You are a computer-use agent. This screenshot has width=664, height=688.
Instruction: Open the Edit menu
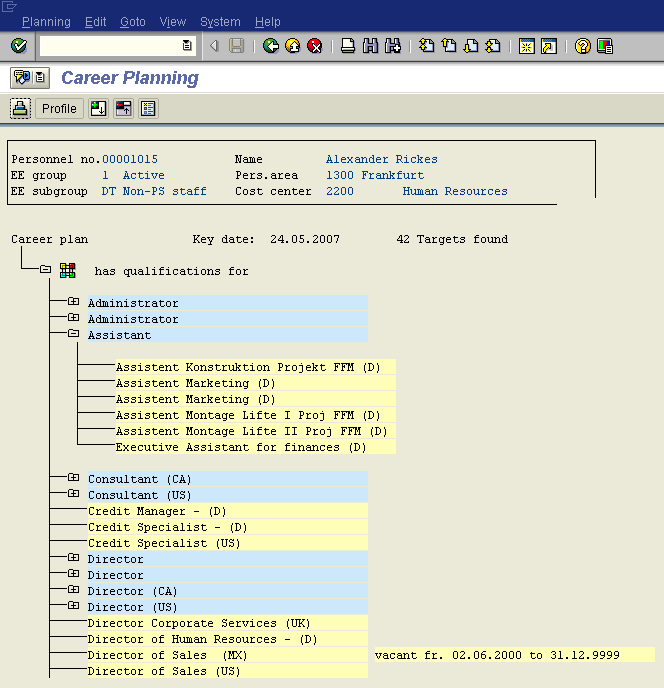[x=96, y=22]
